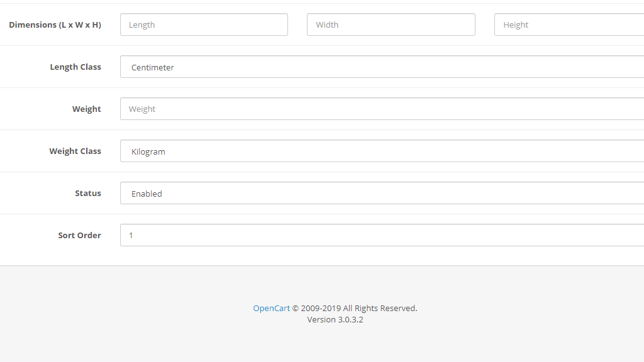
Task: Click the Version 3.0.3.2 footer text
Action: (335, 319)
